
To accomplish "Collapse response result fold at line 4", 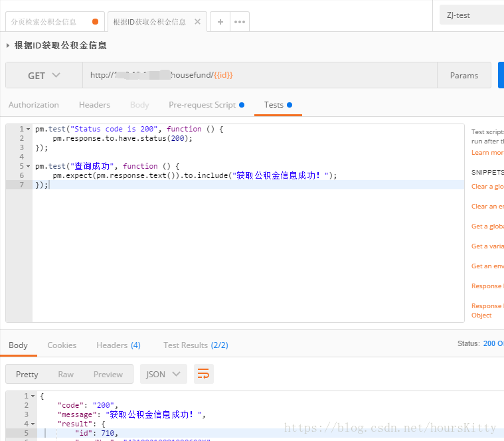I will 33,424.
